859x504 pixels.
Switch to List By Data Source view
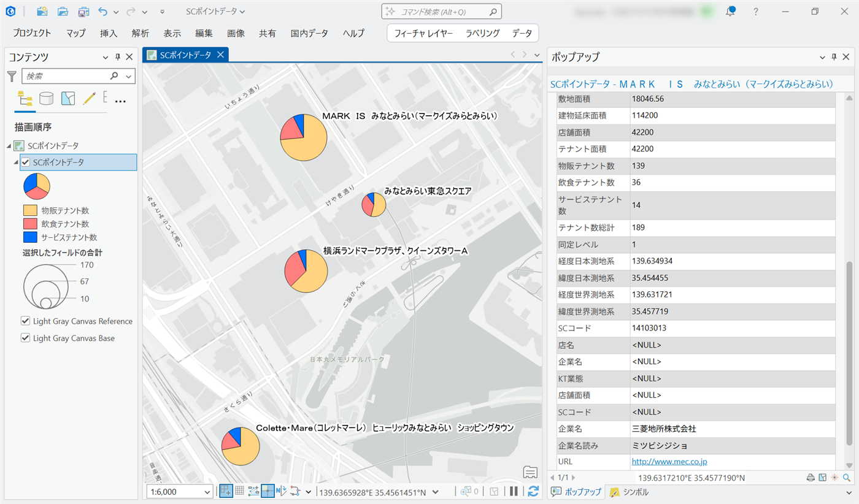click(47, 99)
